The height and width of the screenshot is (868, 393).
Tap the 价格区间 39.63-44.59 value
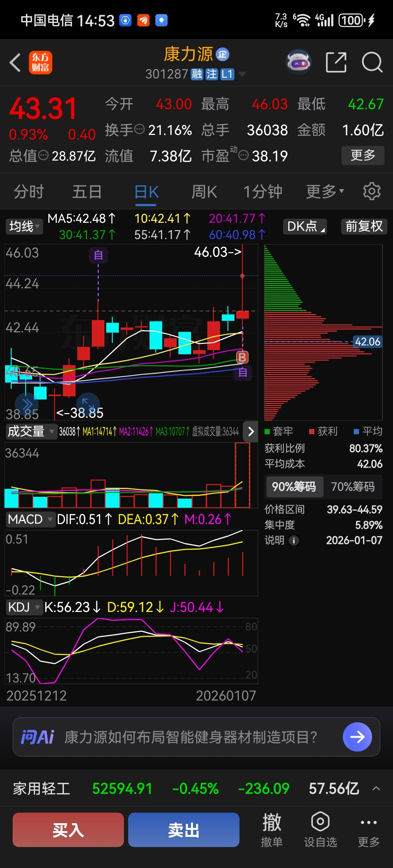[x=354, y=510]
